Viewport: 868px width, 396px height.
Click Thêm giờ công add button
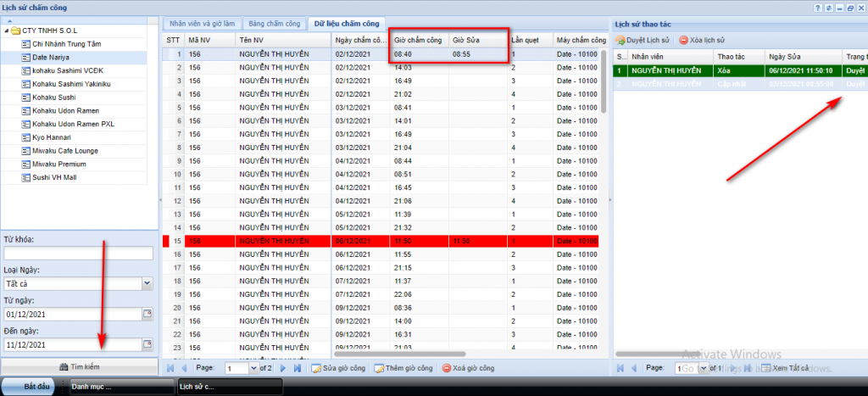coord(403,368)
